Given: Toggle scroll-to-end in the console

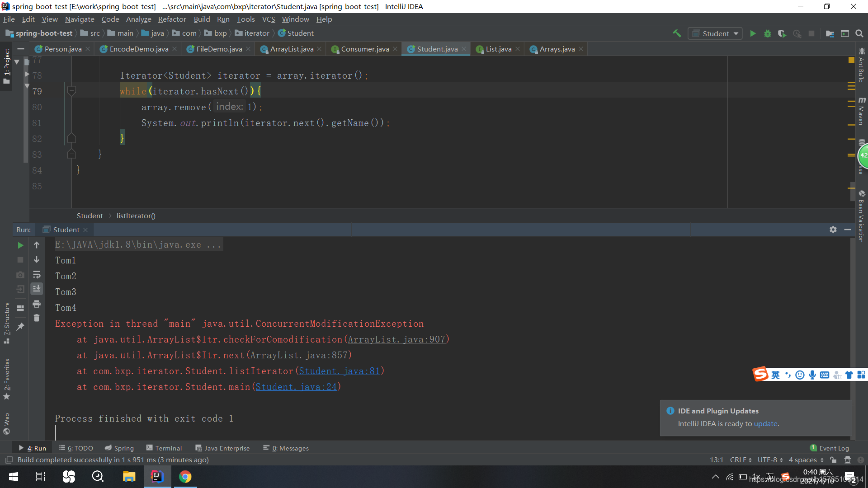Looking at the screenshot, I should (x=37, y=289).
